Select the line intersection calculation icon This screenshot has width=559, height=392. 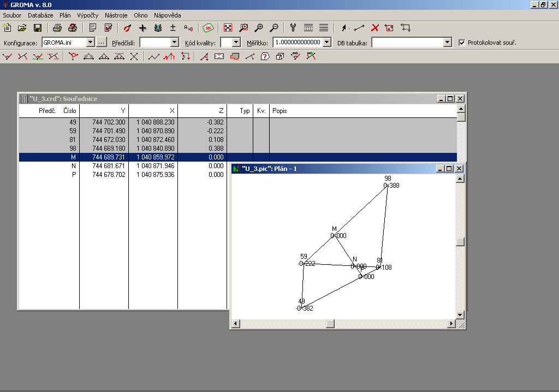[134, 56]
